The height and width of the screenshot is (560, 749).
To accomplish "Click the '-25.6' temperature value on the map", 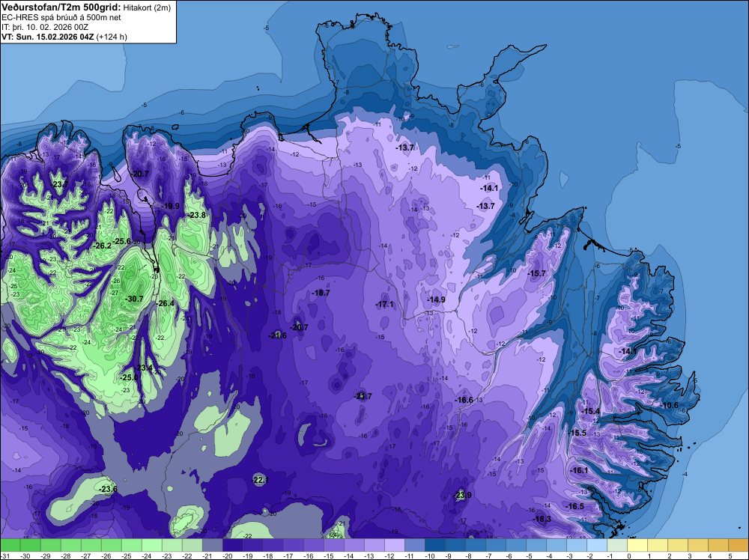I will (x=122, y=241).
